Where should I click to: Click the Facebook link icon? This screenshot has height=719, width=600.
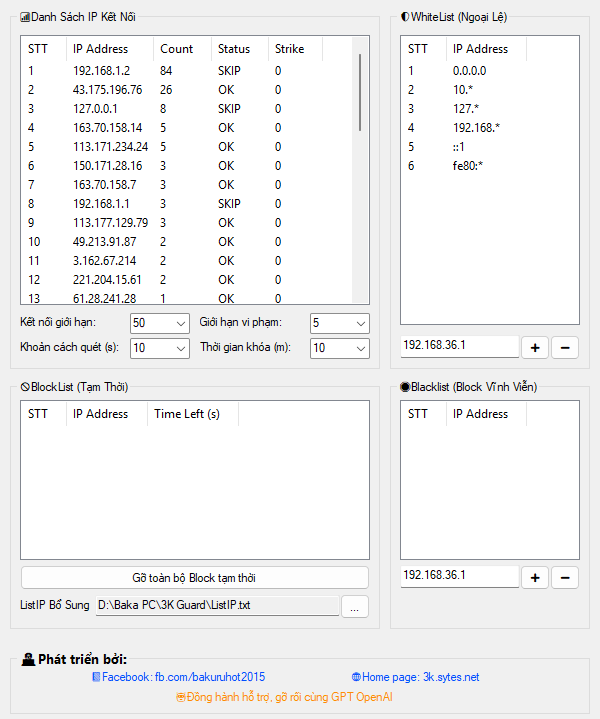tap(96, 677)
